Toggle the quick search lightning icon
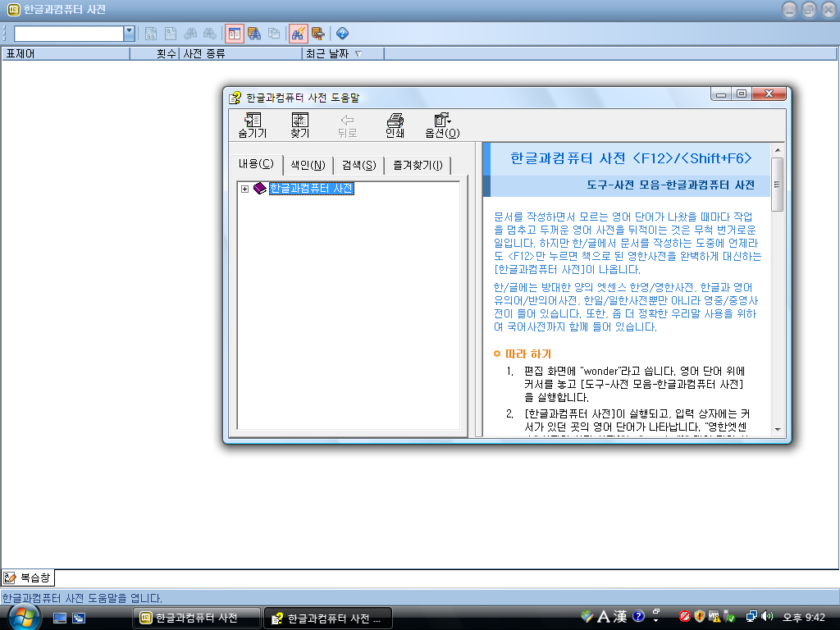 click(299, 34)
